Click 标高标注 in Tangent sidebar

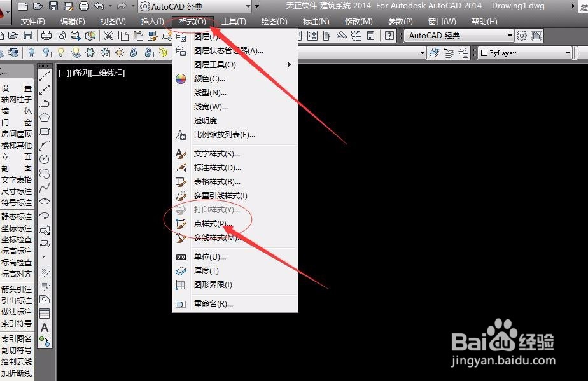pyautogui.click(x=17, y=251)
